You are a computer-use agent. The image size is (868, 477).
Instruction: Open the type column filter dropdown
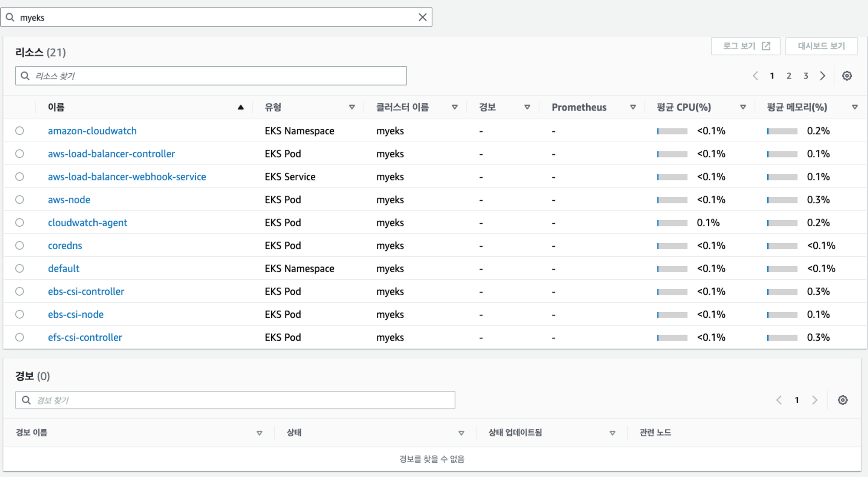coord(352,107)
